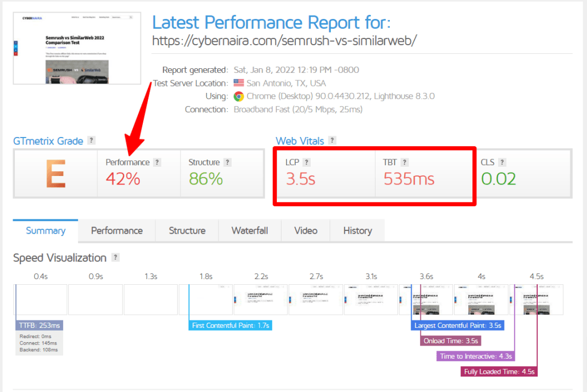Click the Latest Performance Report for heading
Image resolution: width=587 pixels, height=392 pixels.
(271, 22)
